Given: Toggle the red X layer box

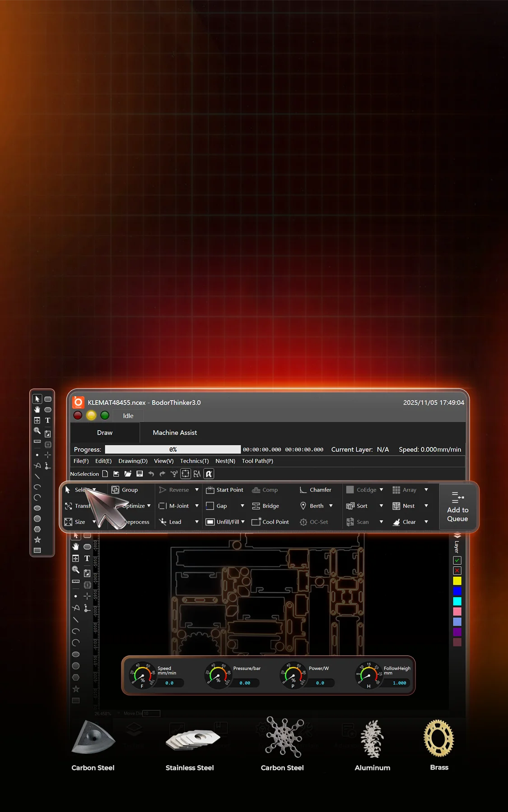Looking at the screenshot, I should pyautogui.click(x=457, y=571).
